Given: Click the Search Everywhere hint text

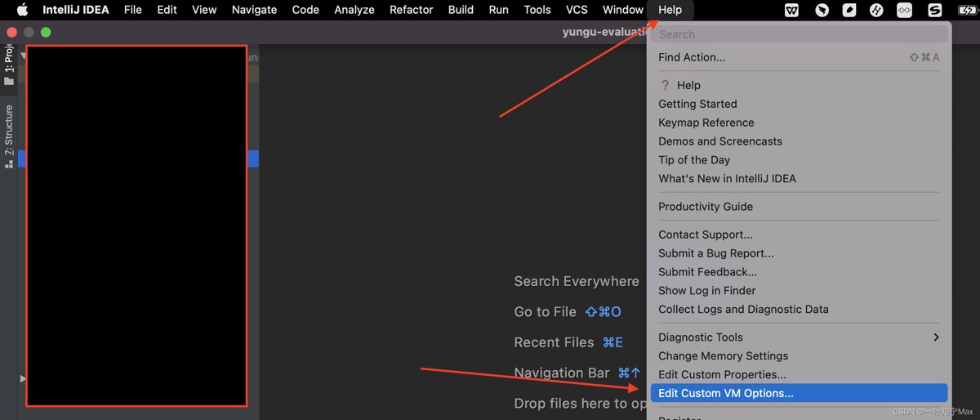Looking at the screenshot, I should click(577, 281).
